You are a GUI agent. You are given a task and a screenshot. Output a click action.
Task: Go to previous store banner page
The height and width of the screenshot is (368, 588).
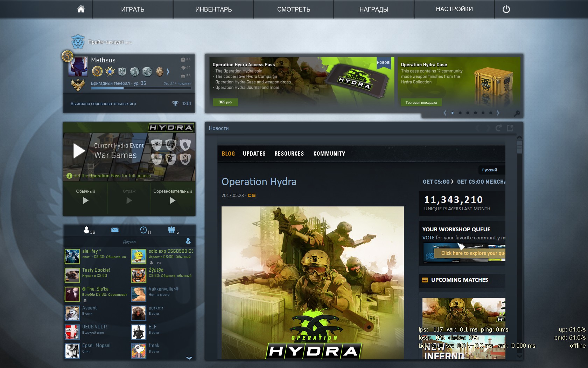pos(445,113)
